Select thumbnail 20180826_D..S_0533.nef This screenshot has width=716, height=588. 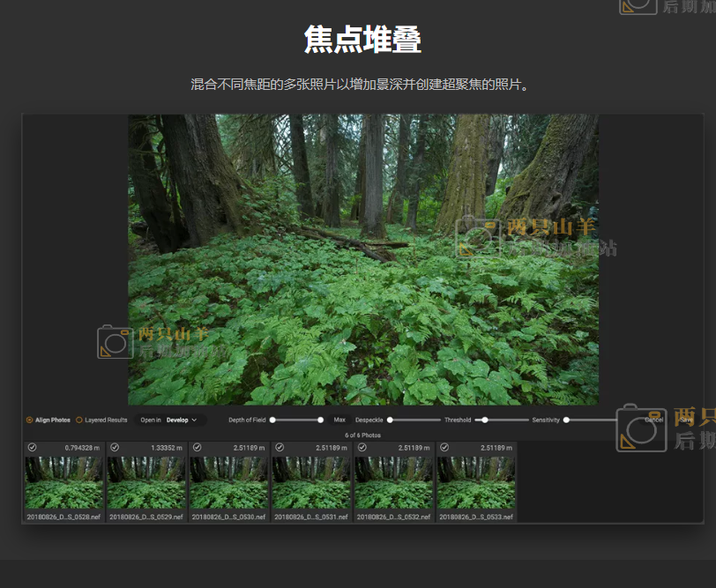476,483
